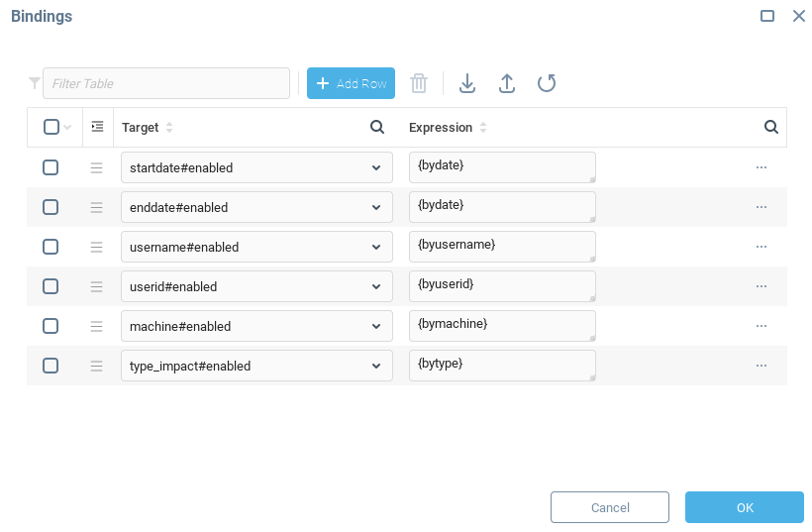Click the indent icon in table header
This screenshot has height=532, width=812.
tap(97, 127)
